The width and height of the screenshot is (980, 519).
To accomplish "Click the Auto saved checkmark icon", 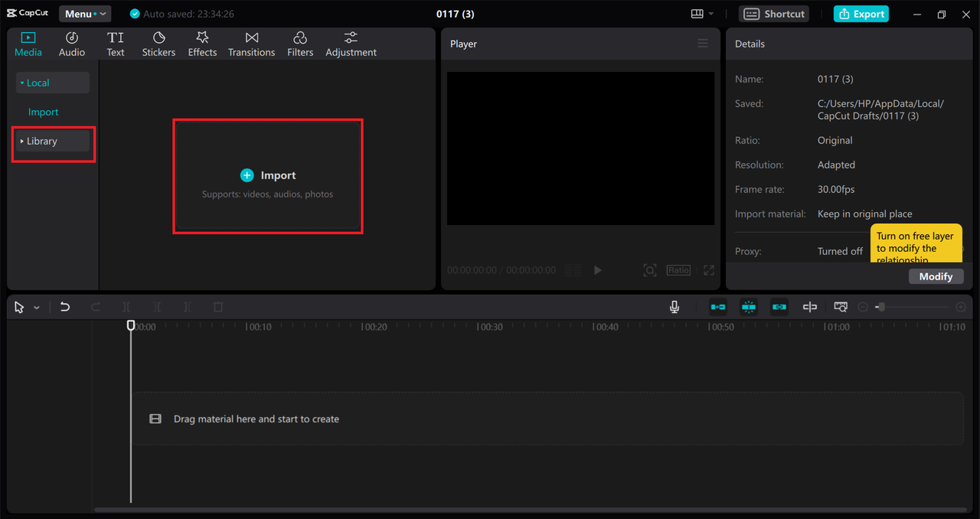I will pyautogui.click(x=136, y=14).
